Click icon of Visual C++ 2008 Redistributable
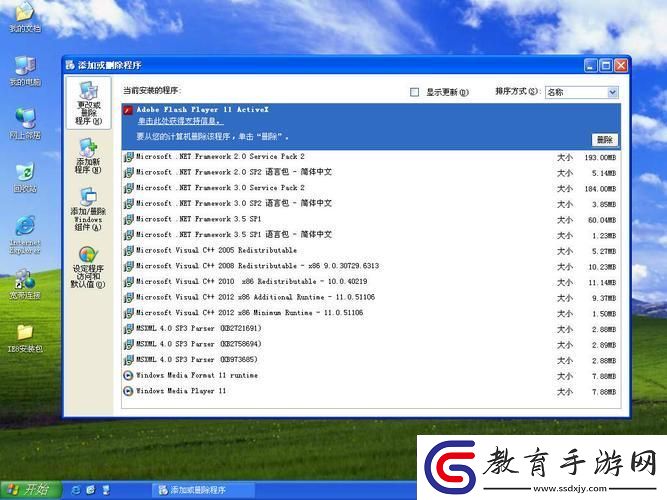Viewport: 667px width, 500px height. tap(128, 266)
